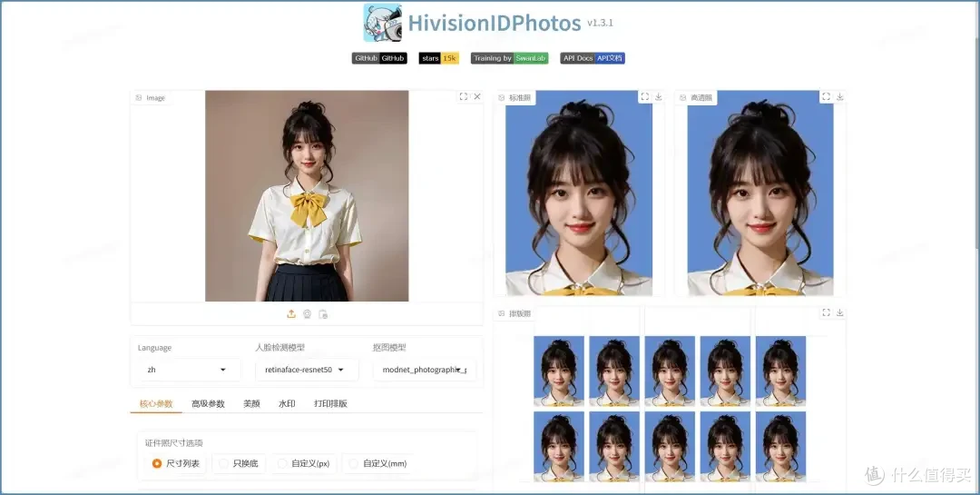This screenshot has width=980, height=495.
Task: Click the 高清照 blue-background result image
Action: point(760,193)
